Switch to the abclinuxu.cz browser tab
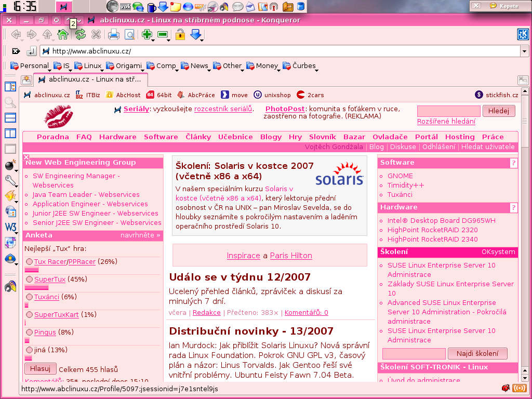This screenshot has width=532, height=399. point(90,79)
